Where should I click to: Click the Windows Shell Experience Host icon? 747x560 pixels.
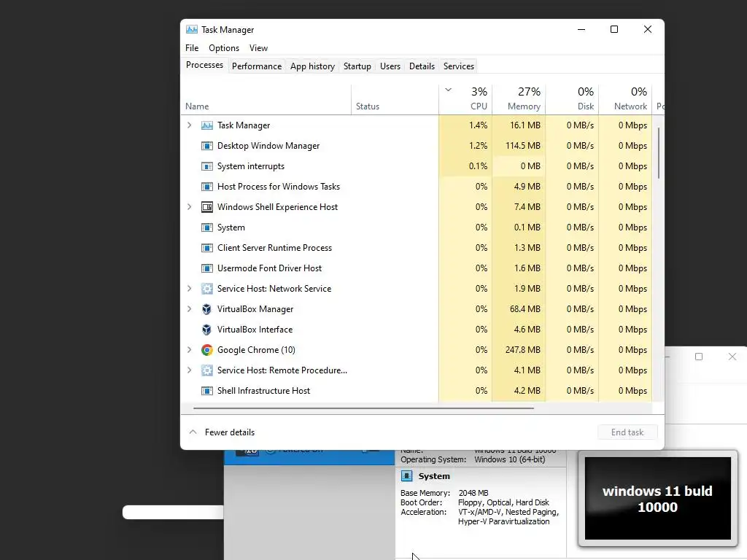[x=206, y=207]
